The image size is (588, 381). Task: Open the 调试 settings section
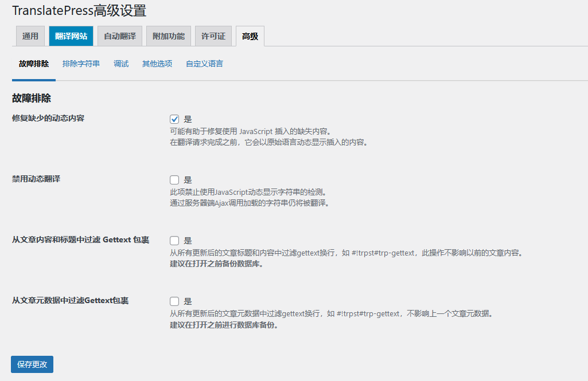pyautogui.click(x=120, y=64)
